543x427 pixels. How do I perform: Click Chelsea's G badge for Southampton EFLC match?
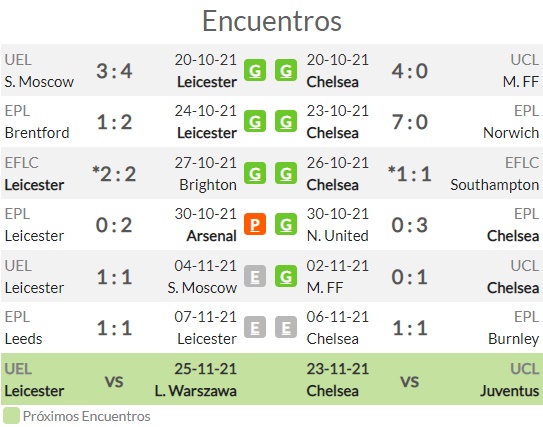286,173
